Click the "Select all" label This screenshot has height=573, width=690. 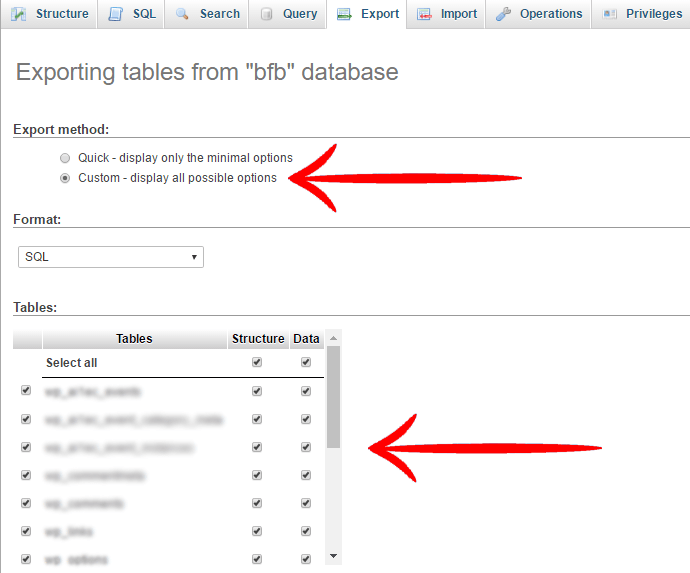coord(71,363)
